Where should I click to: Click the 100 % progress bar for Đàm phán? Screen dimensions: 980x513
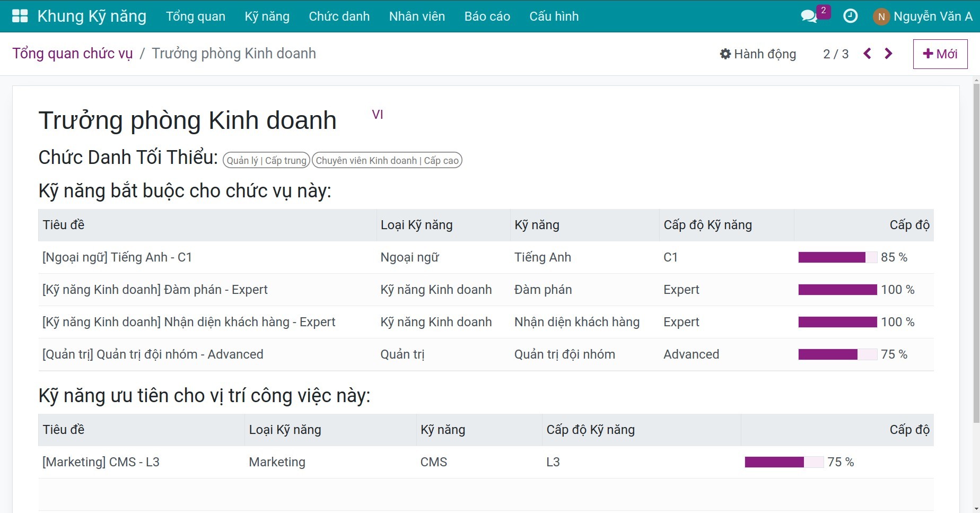838,290
